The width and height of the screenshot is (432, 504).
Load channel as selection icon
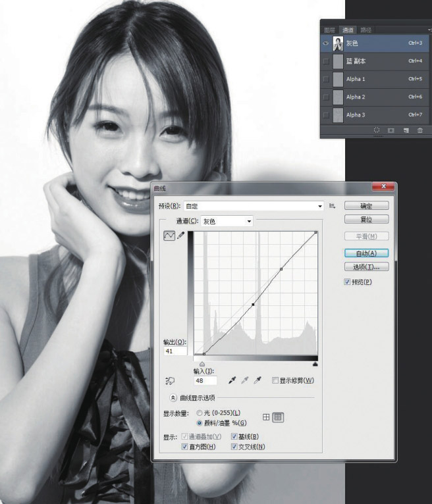click(377, 130)
